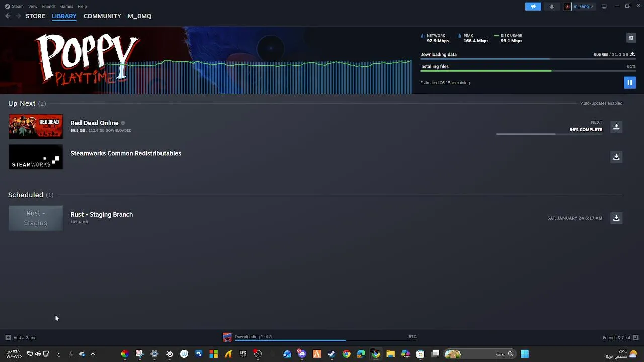Open Google Chrome from the taskbar
The image size is (644, 362).
(346, 354)
